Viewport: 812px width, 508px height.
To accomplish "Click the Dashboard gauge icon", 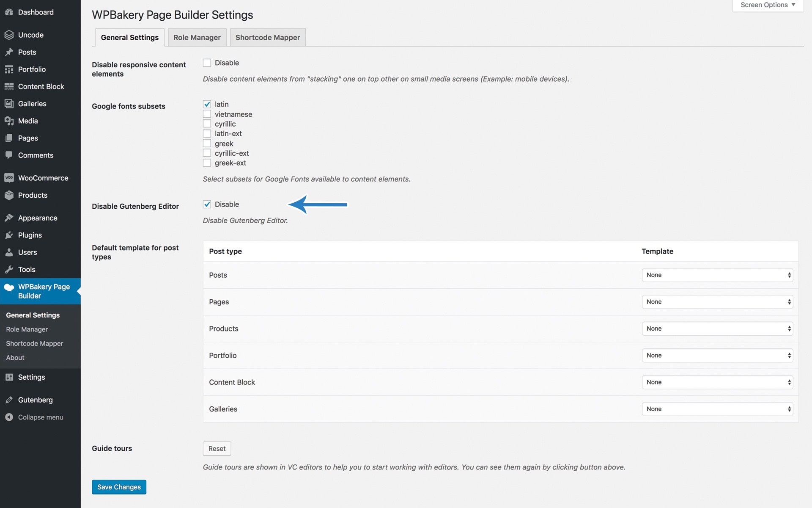I will point(9,12).
